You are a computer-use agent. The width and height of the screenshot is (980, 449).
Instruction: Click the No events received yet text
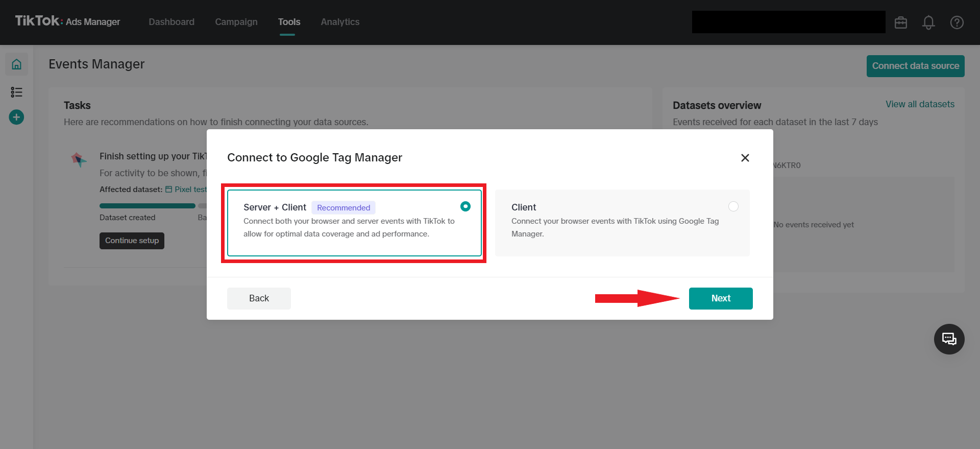tap(814, 225)
